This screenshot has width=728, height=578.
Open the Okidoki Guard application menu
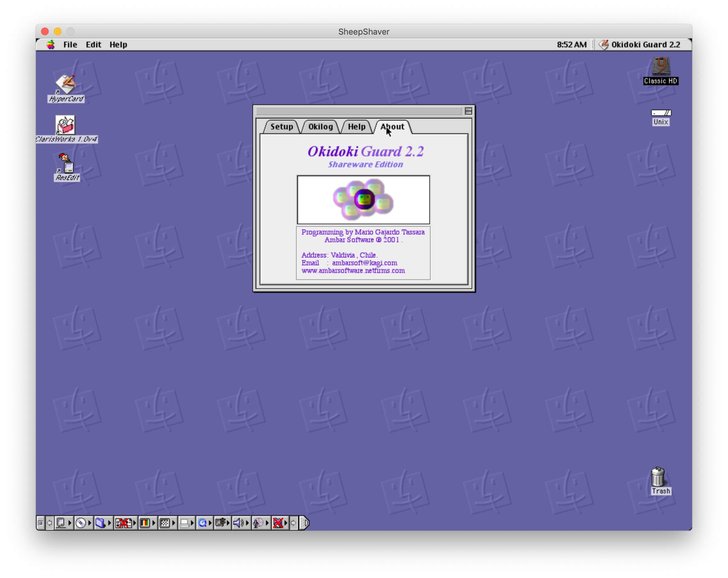(640, 45)
